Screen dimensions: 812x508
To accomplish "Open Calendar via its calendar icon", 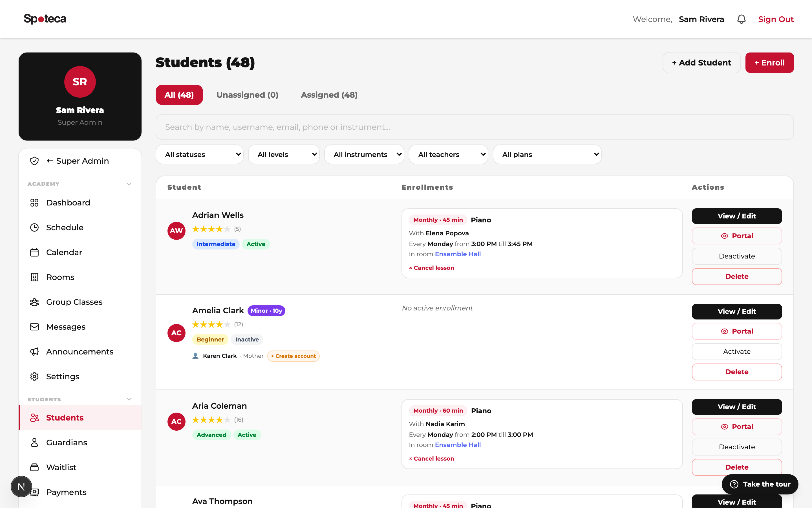I will [34, 252].
